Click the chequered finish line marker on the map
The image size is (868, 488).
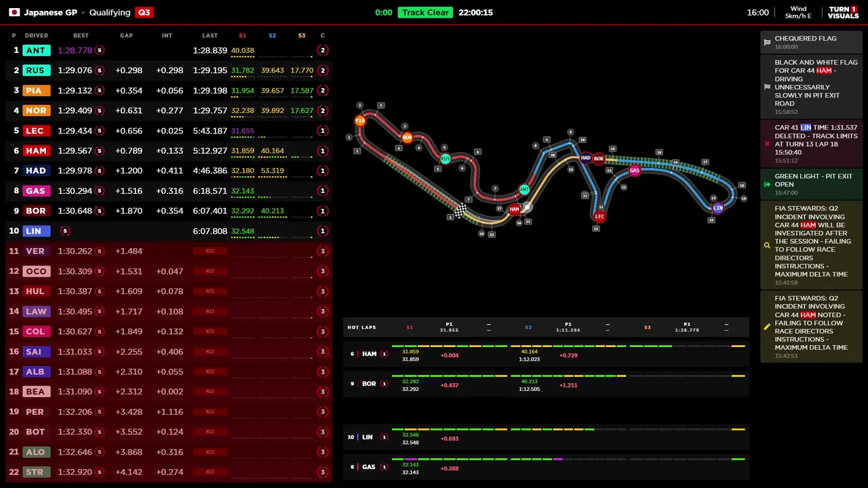(x=460, y=211)
